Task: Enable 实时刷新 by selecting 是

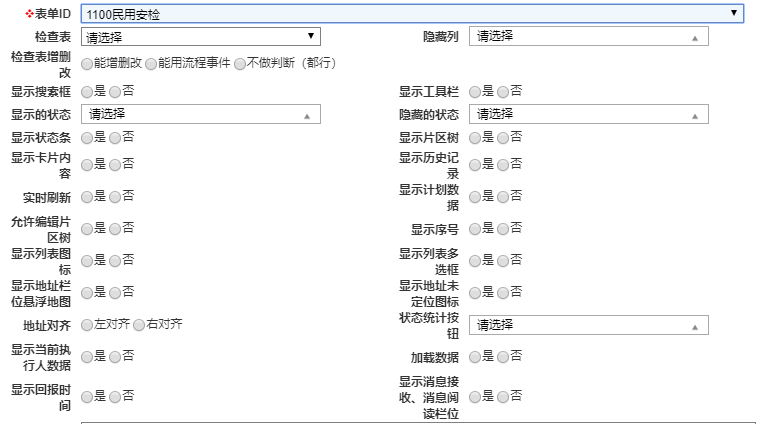Action: (87, 197)
